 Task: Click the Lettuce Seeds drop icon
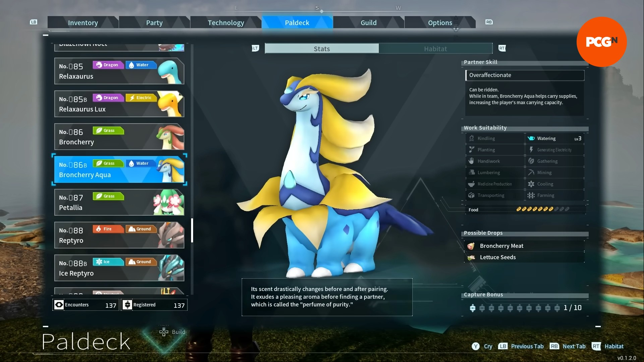471,258
